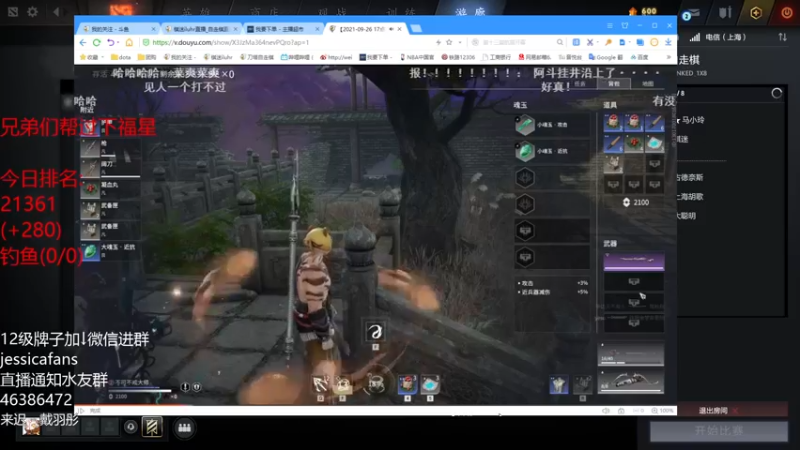Click the round voice-chat icon at the bottom of Dota
The width and height of the screenshot is (800, 450).
point(131,427)
